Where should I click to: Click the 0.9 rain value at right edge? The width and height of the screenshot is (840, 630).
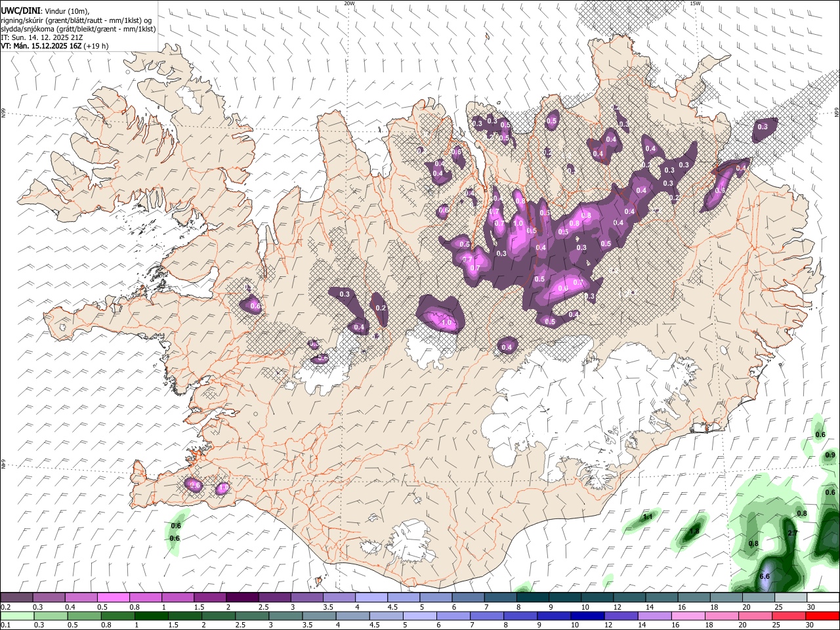830,455
